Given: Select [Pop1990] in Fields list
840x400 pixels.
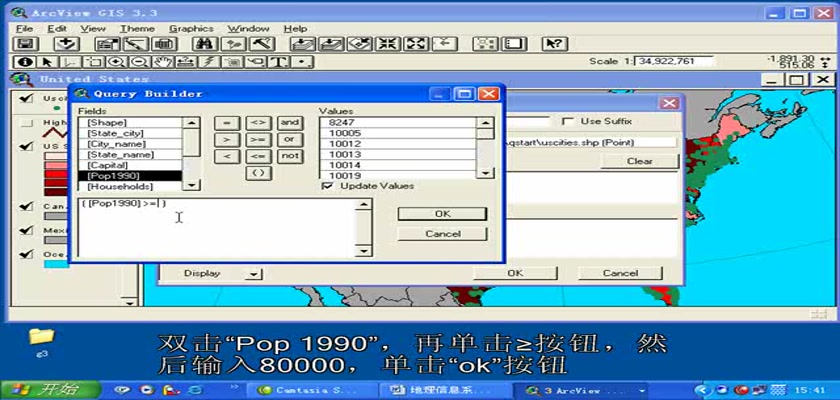Looking at the screenshot, I should tap(130, 176).
